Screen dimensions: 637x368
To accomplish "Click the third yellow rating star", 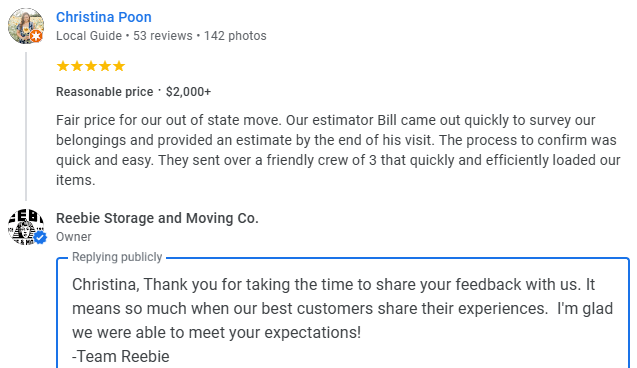I will [x=91, y=66].
